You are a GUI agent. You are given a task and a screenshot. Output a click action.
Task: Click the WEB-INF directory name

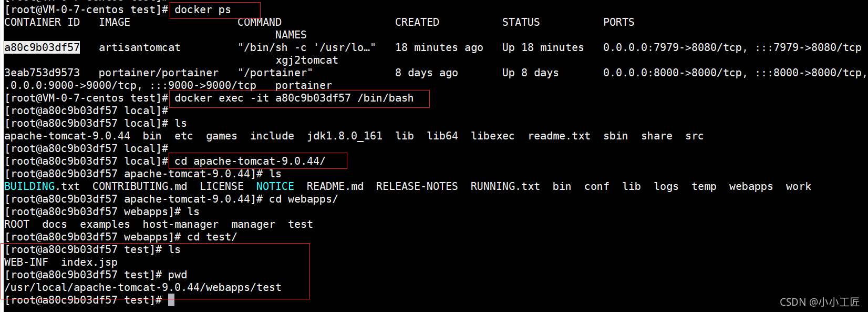pyautogui.click(x=26, y=262)
